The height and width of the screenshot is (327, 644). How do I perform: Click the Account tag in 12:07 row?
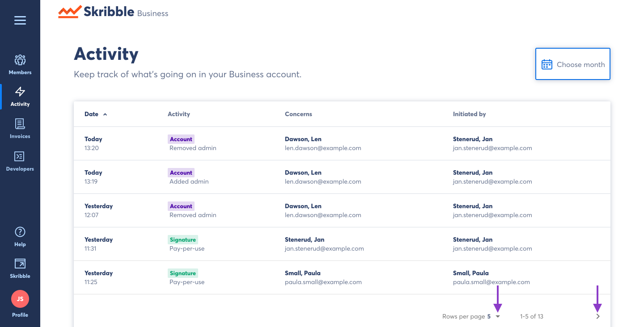(181, 206)
